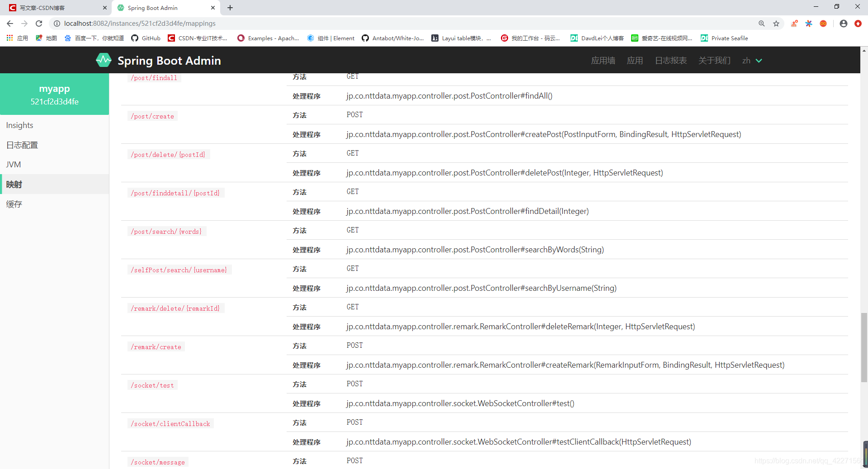This screenshot has width=868, height=469.
Task: Open the 日志报表 menu item
Action: pos(670,60)
